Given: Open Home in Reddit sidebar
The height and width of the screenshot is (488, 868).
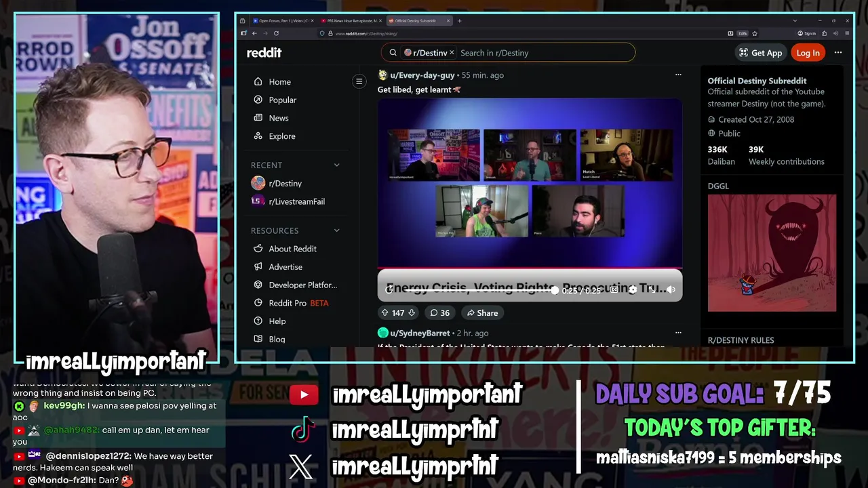Looking at the screenshot, I should click(279, 81).
